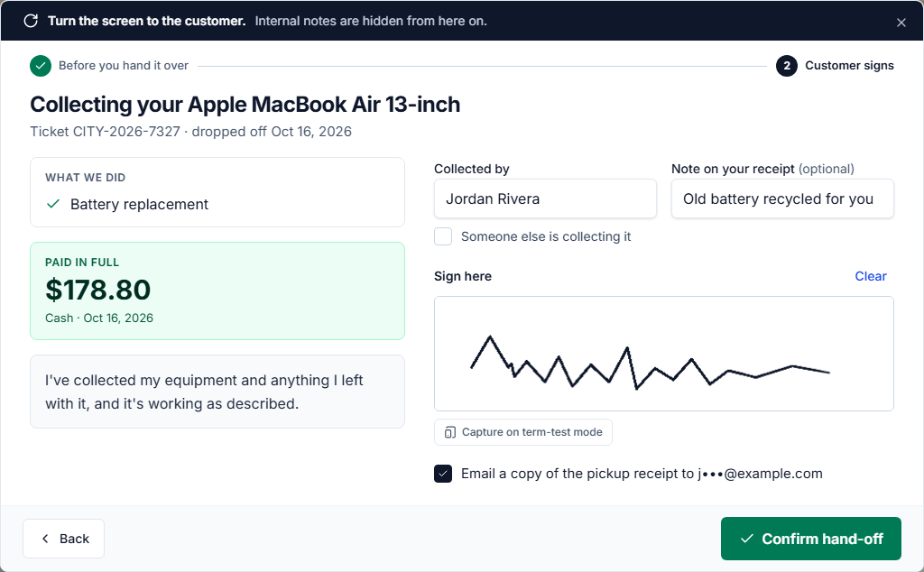The image size is (924, 572).
Task: Click the 'Internal notes are hidden from here on.' text
Action: coord(371,22)
